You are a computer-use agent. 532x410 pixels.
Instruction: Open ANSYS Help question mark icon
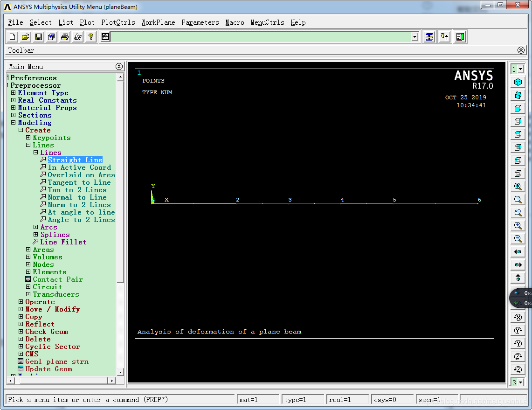point(91,37)
